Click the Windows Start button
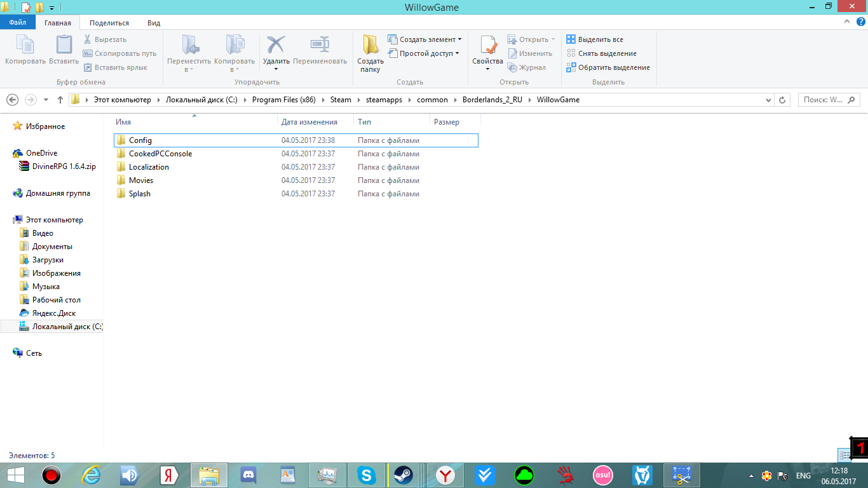Image resolution: width=868 pixels, height=488 pixels. point(15,475)
